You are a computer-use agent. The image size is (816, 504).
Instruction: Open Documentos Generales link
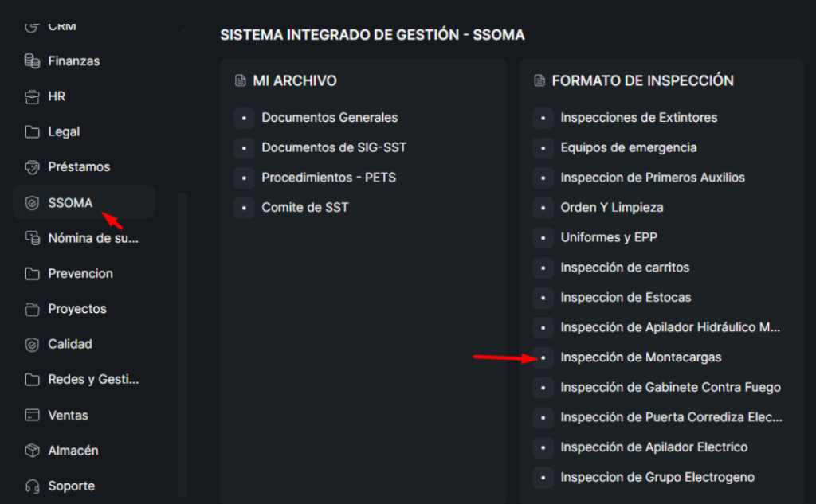point(329,118)
